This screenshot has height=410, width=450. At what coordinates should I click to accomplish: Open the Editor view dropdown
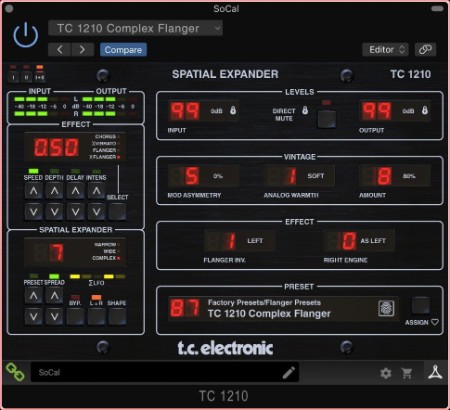click(x=386, y=50)
